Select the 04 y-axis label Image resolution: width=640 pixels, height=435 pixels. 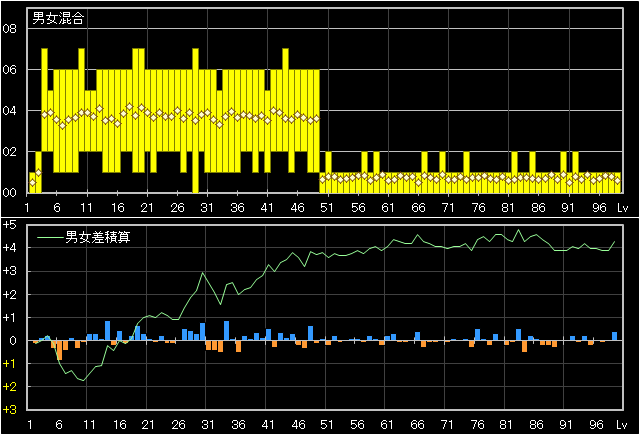(9, 111)
